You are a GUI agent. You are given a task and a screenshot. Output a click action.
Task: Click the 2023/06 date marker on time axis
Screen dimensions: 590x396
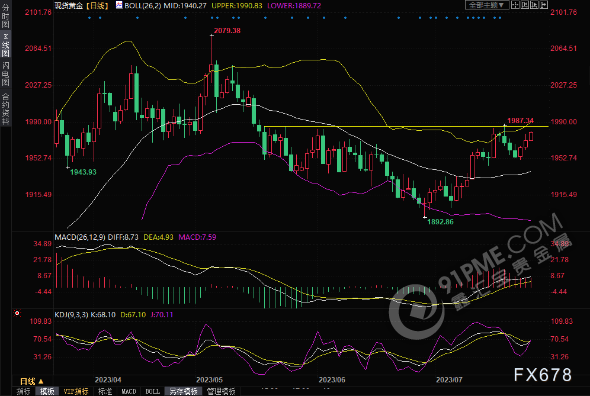click(x=332, y=379)
